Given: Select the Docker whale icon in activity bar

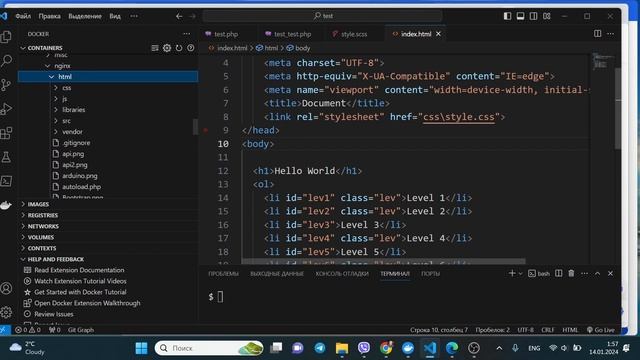Looking at the screenshot, I should [x=6, y=205].
